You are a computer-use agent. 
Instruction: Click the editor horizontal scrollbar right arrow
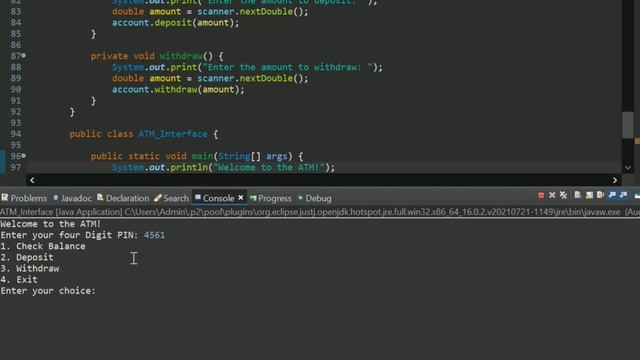(x=615, y=180)
